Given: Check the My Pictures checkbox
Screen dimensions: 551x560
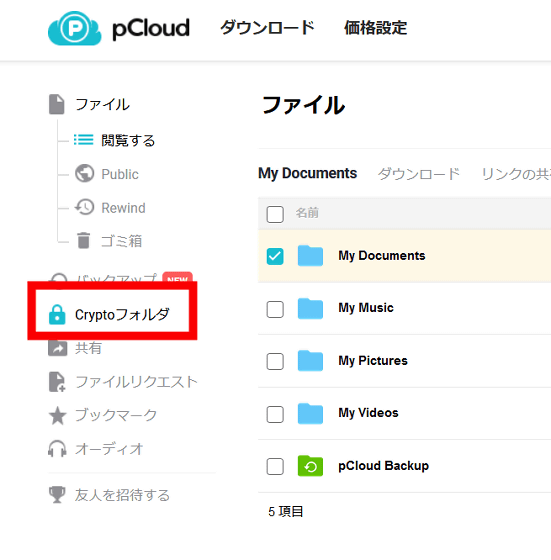Looking at the screenshot, I should coord(275,361).
